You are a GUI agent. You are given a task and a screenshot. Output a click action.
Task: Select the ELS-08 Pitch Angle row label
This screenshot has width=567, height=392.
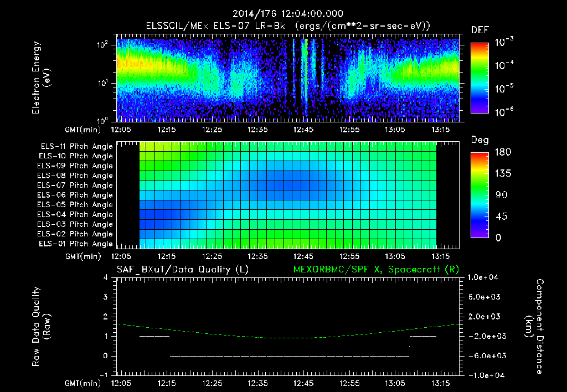(75, 176)
